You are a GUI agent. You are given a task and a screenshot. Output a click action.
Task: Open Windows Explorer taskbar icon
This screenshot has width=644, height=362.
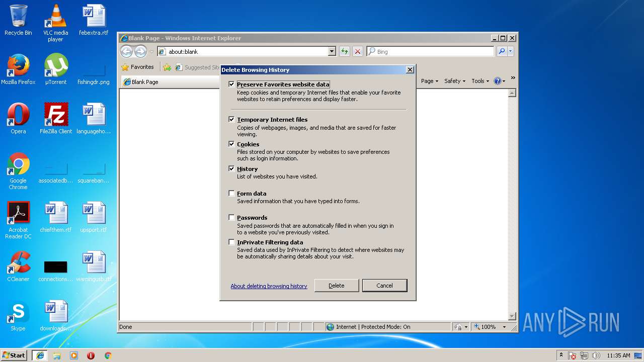[57, 355]
